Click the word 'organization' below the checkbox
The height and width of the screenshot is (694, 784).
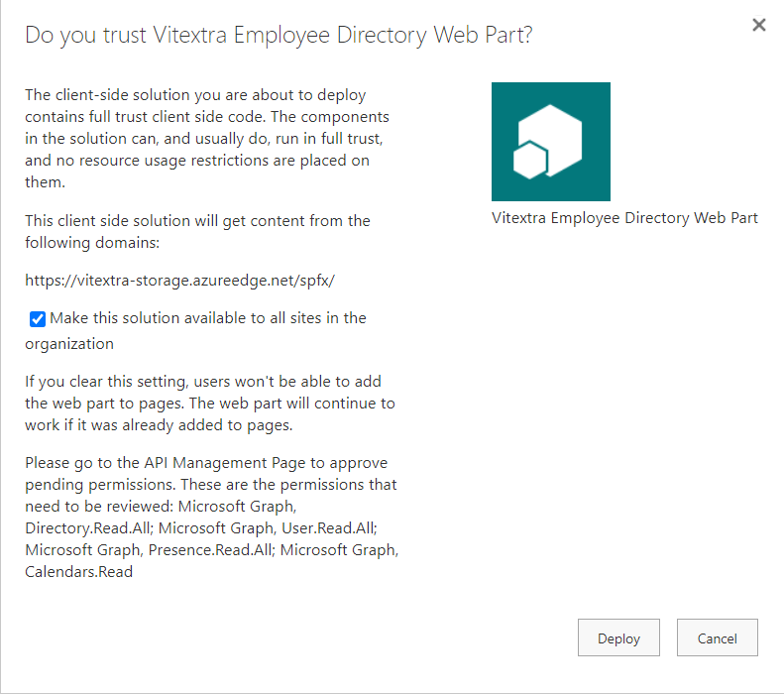pos(69,344)
